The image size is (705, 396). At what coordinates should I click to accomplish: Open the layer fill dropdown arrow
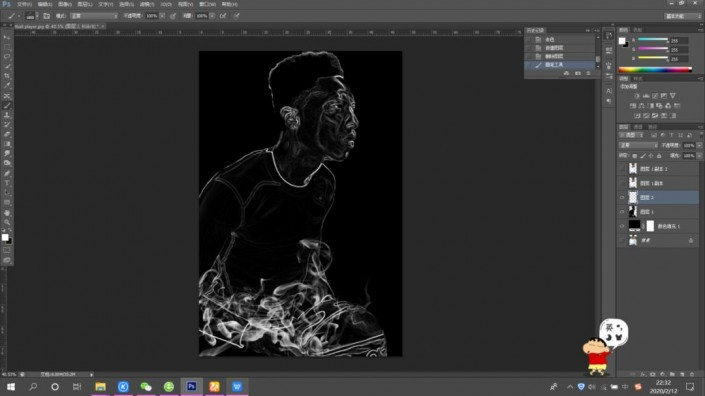[699, 156]
